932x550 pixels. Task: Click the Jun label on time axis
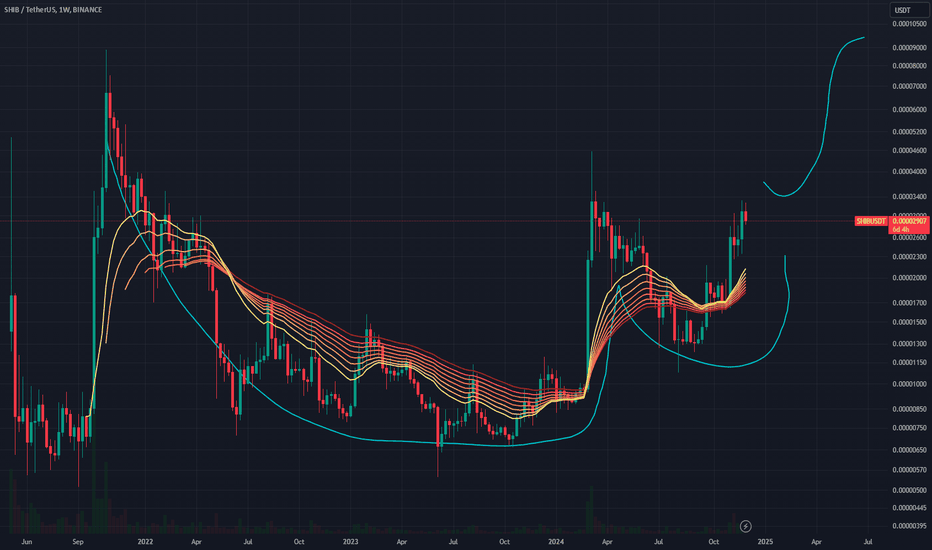(x=26, y=542)
